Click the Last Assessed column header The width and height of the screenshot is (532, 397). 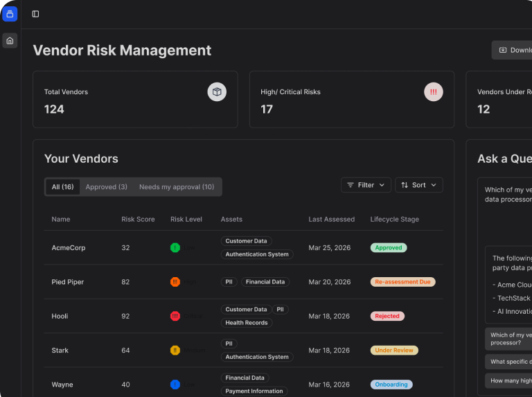332,219
